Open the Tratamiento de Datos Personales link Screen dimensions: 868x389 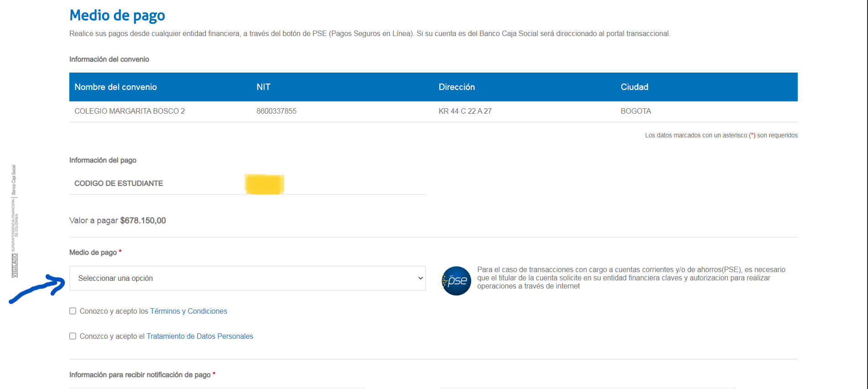[200, 336]
